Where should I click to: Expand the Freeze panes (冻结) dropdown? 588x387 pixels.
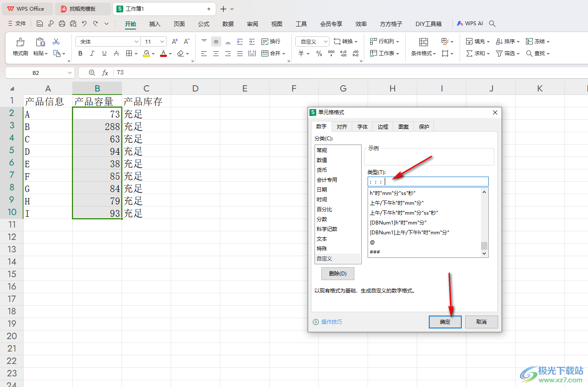click(548, 41)
